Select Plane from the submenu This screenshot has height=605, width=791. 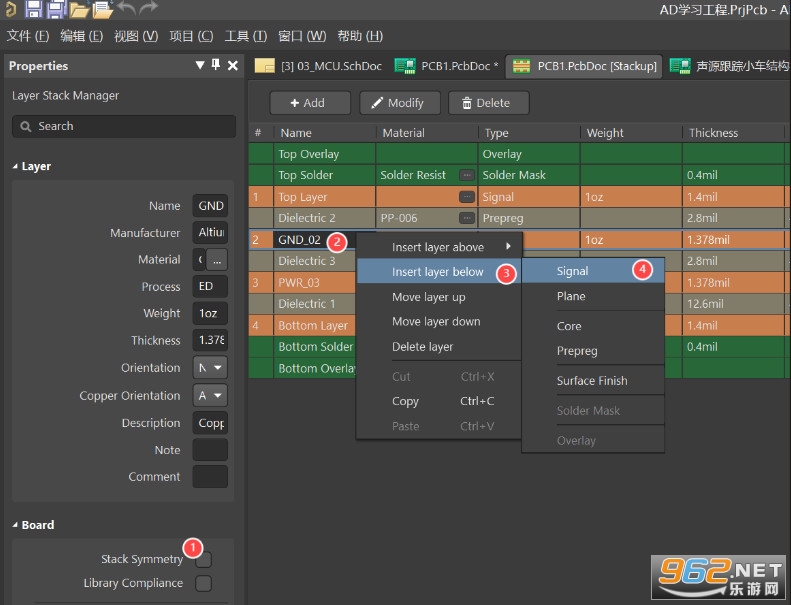tap(593, 296)
